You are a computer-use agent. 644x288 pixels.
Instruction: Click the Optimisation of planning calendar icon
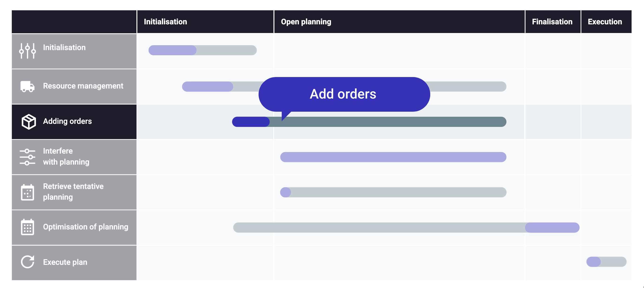27,227
